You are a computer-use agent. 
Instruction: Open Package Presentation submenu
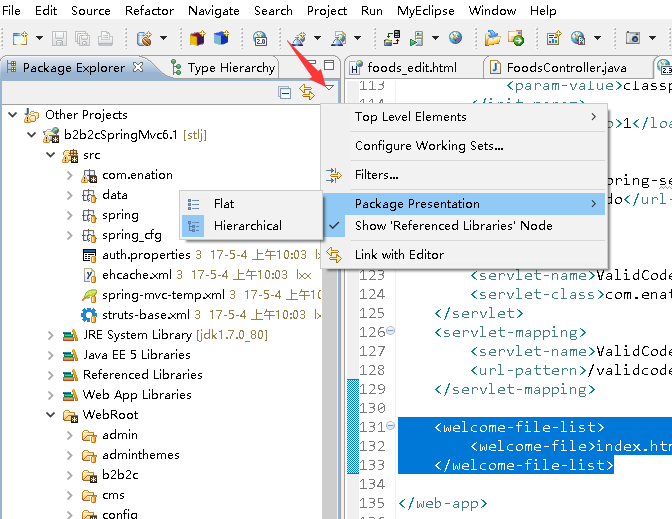point(465,204)
